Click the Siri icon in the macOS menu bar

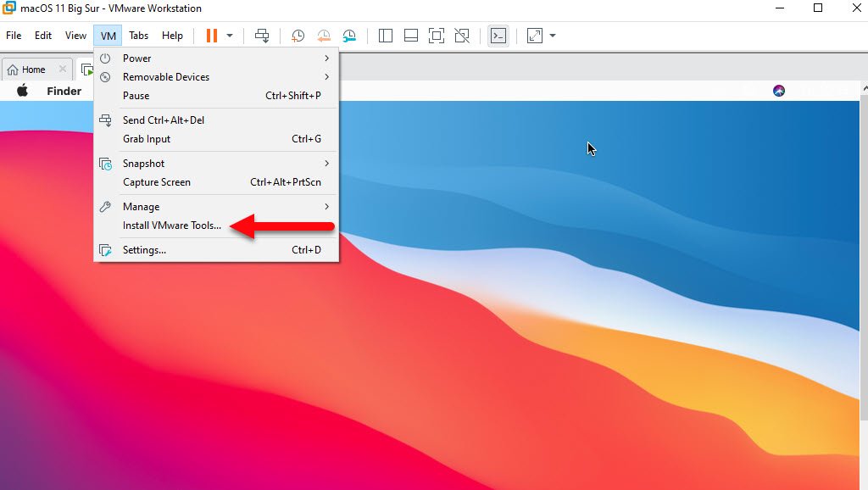click(779, 91)
